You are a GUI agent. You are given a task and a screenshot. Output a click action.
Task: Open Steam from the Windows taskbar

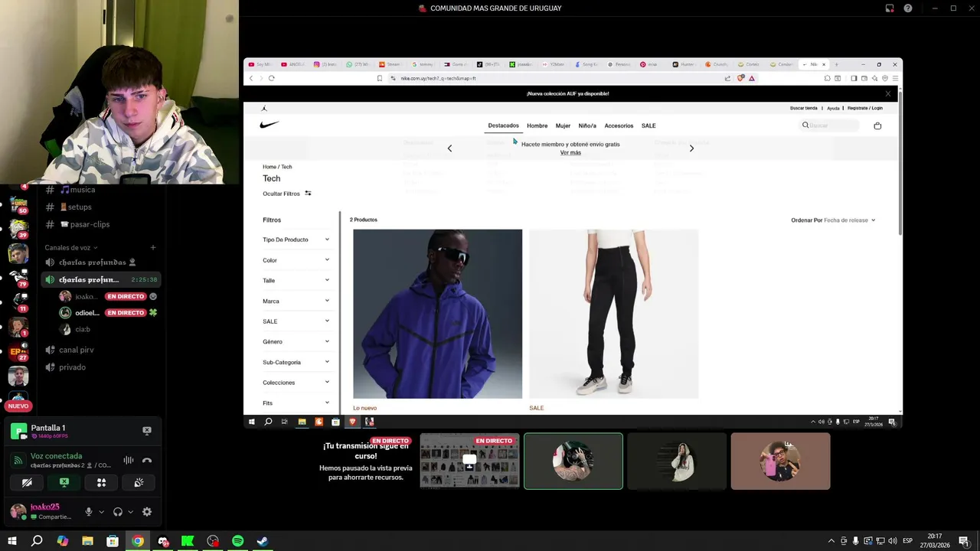pos(263,541)
